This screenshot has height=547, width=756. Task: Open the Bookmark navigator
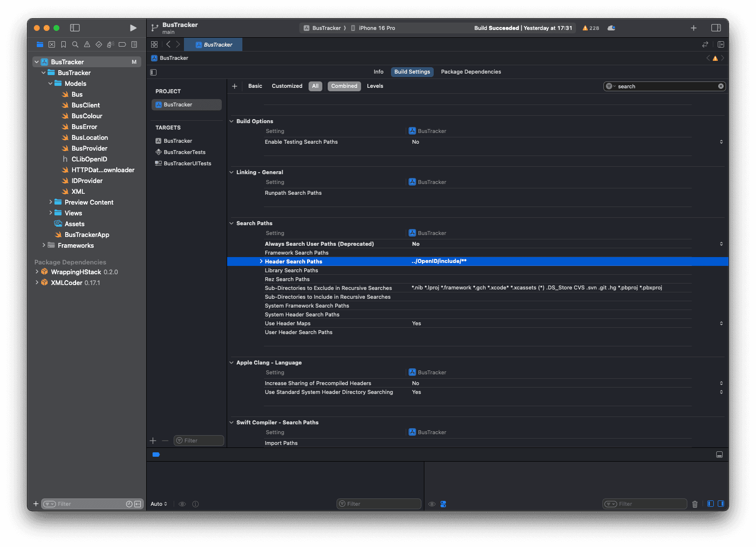tap(63, 44)
